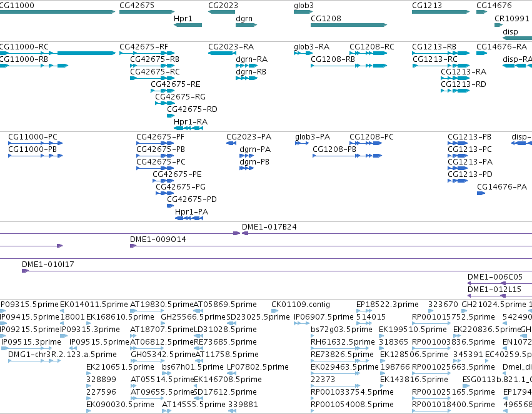
Task: Select the CG42675-RE transcript label
Action: (176, 84)
